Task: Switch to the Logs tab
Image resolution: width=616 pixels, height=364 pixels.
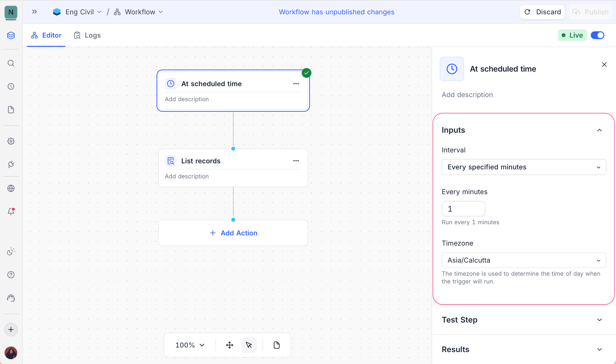Action: tap(87, 35)
